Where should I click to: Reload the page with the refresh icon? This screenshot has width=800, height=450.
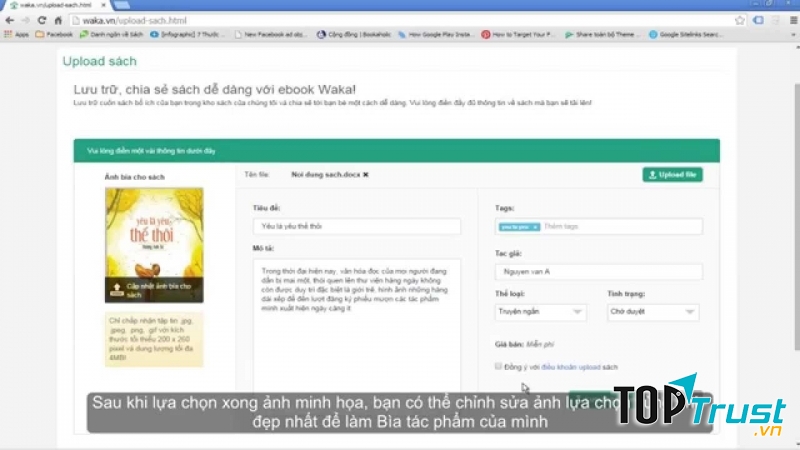coord(41,19)
